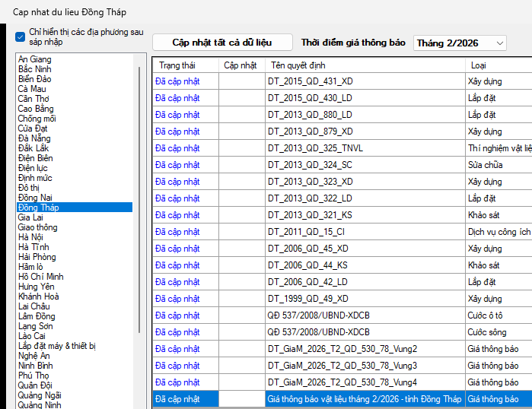Viewport: 532px width, 409px height.
Task: Choose Hồ Chí Minh in the list
Action: (41, 277)
